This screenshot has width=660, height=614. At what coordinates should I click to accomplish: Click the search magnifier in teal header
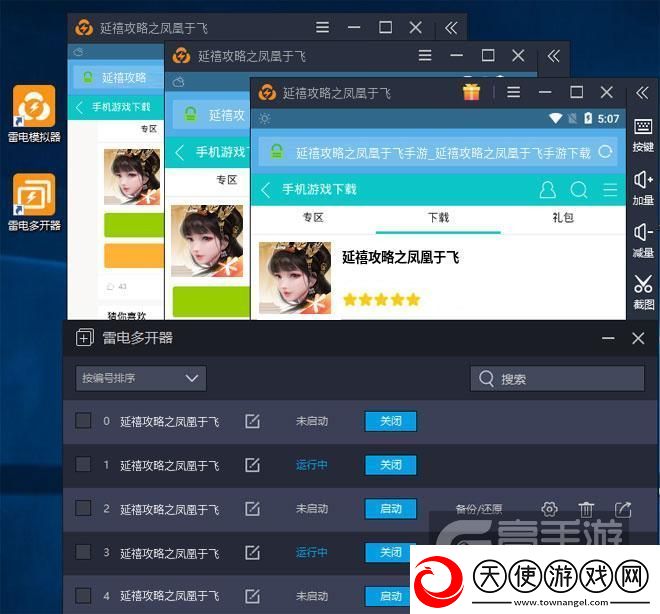(x=578, y=190)
